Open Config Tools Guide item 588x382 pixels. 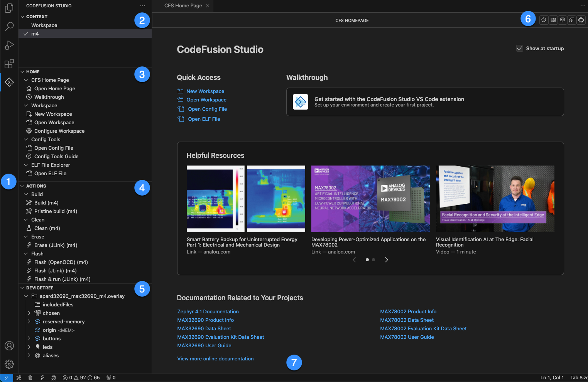(56, 156)
